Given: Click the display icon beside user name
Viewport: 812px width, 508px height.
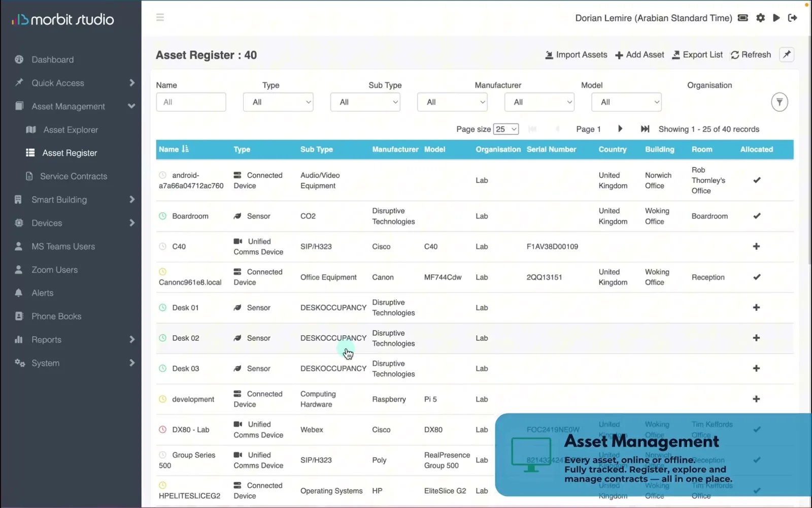Looking at the screenshot, I should [x=743, y=18].
